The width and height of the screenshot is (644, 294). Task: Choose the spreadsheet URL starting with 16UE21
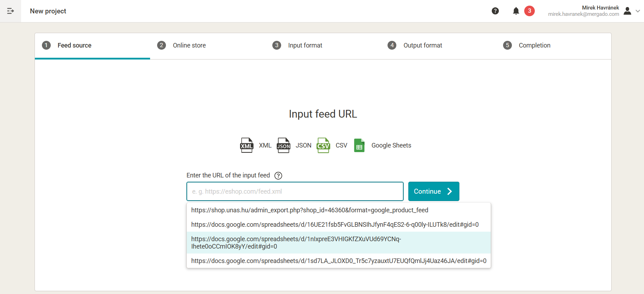[x=335, y=225]
